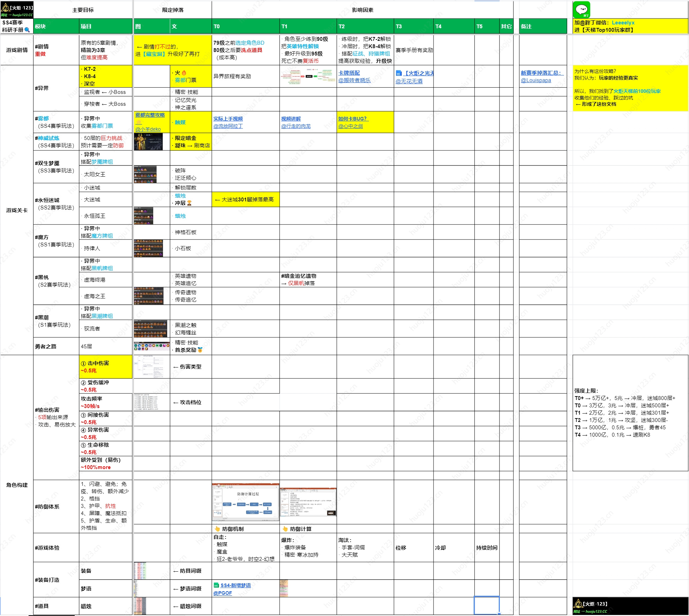Click the WeChat logo icon
This screenshot has width=689, height=616.
click(581, 10)
